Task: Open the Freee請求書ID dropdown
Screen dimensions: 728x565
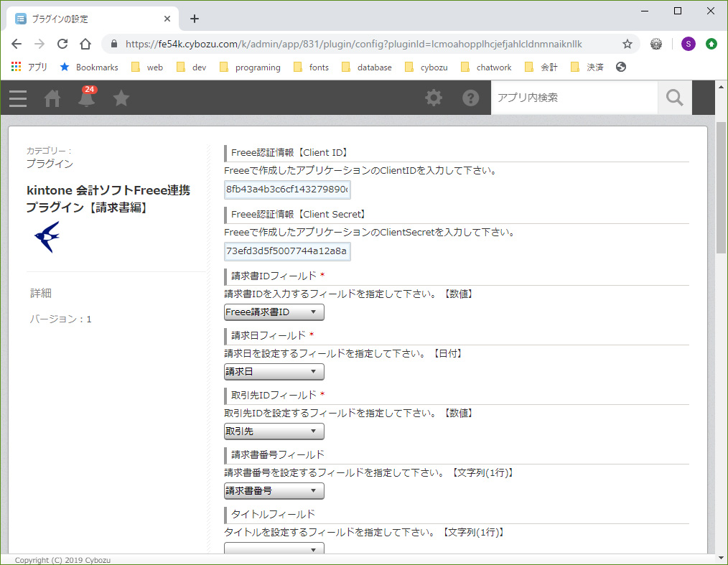Action: pos(274,312)
